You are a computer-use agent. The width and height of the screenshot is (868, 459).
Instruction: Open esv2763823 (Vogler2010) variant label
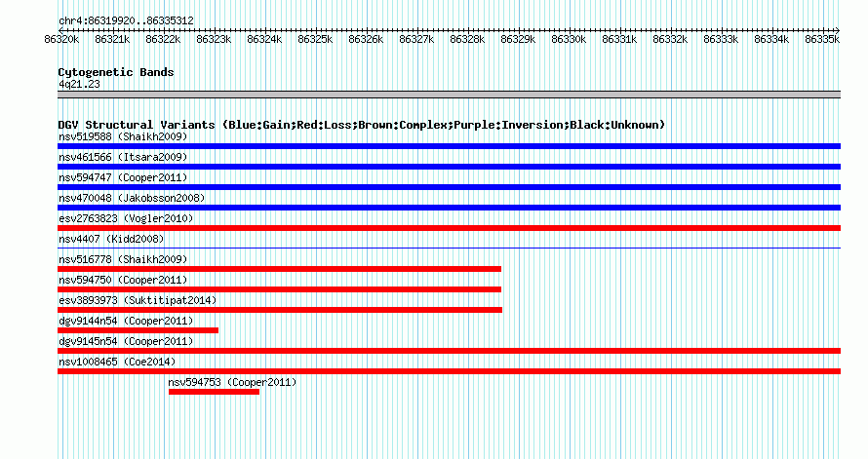126,218
